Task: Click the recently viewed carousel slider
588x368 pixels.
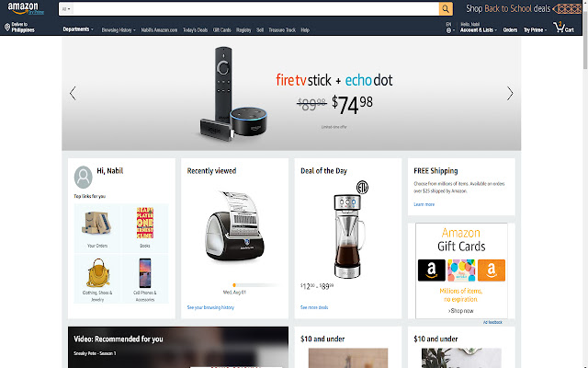Action: tap(255, 285)
